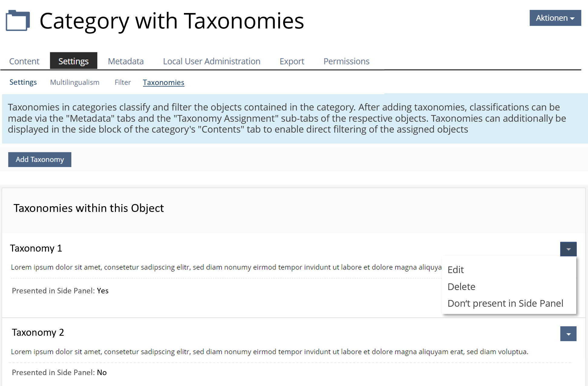The width and height of the screenshot is (588, 386).
Task: Choose Edit from the Taxonomy 1 menu
Action: pyautogui.click(x=456, y=270)
